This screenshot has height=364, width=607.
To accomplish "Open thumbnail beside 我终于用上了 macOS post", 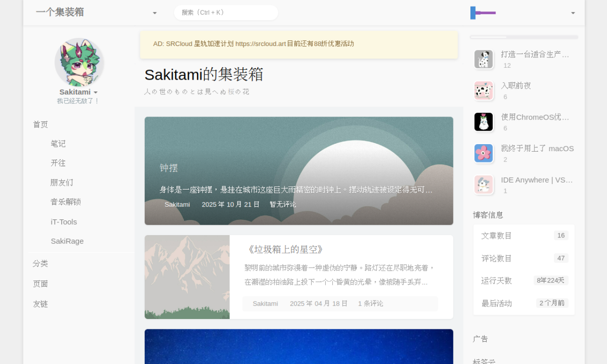I will (484, 153).
